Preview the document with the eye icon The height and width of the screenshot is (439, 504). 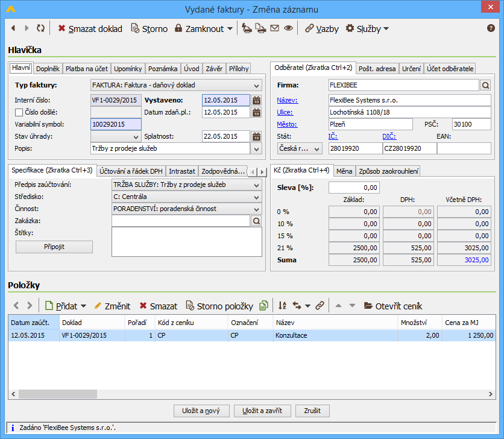288,28
